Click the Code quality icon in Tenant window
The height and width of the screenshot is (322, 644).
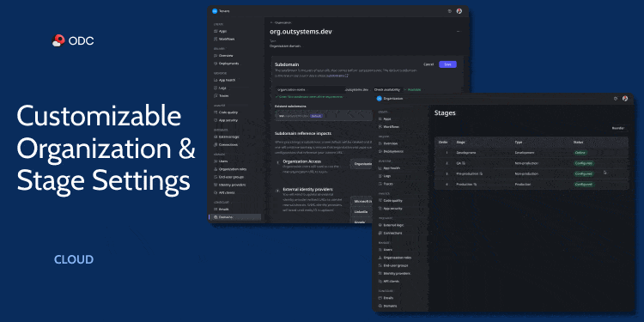[216, 112]
